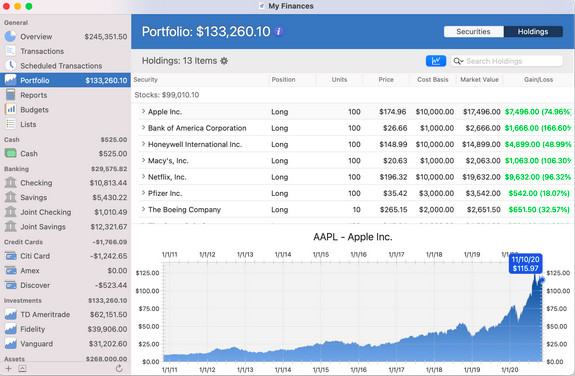The width and height of the screenshot is (575, 376).
Task: Open the Vanguard investment icon
Action: 10,343
